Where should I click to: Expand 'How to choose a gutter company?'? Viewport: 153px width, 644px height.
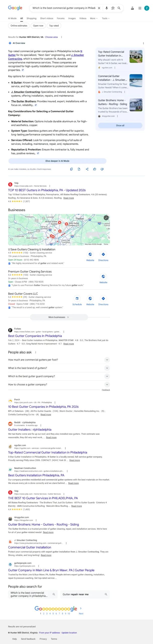107,384
